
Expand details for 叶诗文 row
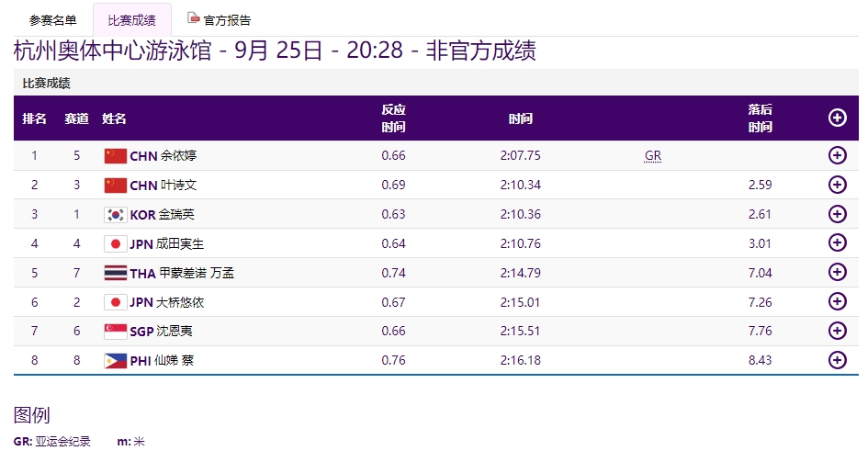coord(837,186)
